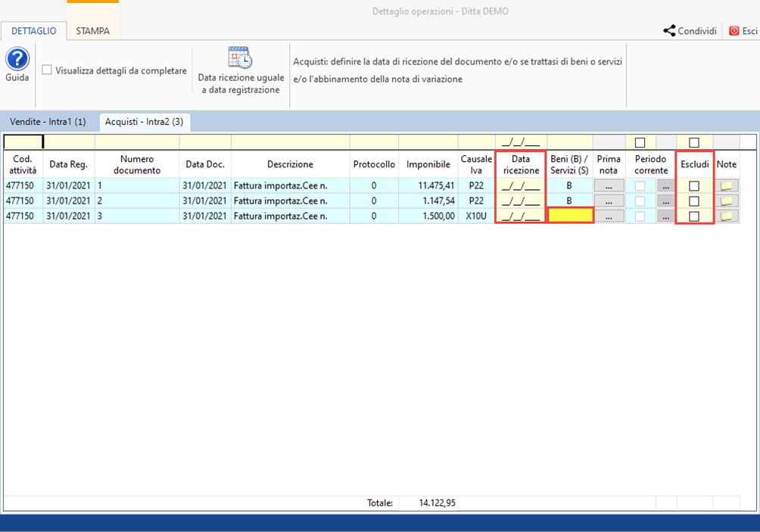Screen dimensions: 760x532
Task: Open the note icon for document 2
Action: [727, 201]
